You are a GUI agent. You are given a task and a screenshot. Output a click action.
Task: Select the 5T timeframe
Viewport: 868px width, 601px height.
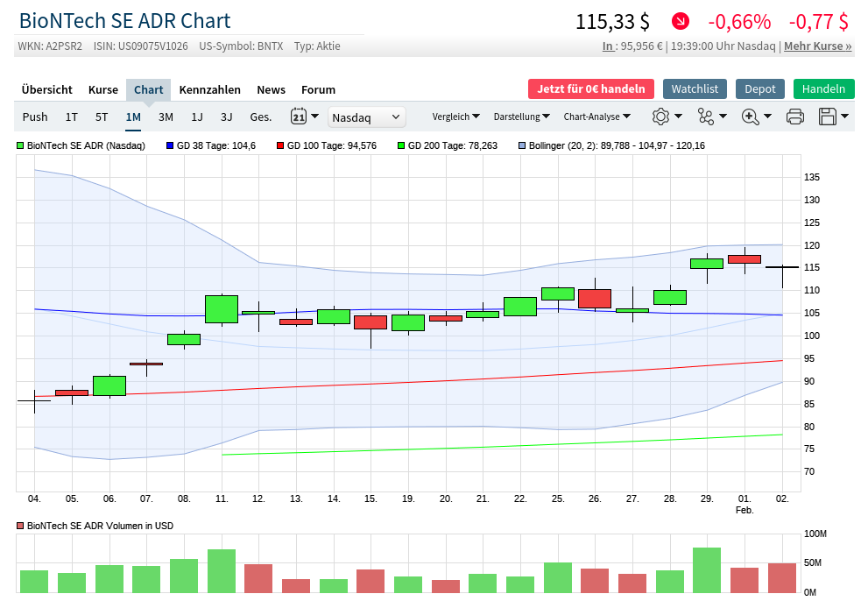(x=102, y=117)
